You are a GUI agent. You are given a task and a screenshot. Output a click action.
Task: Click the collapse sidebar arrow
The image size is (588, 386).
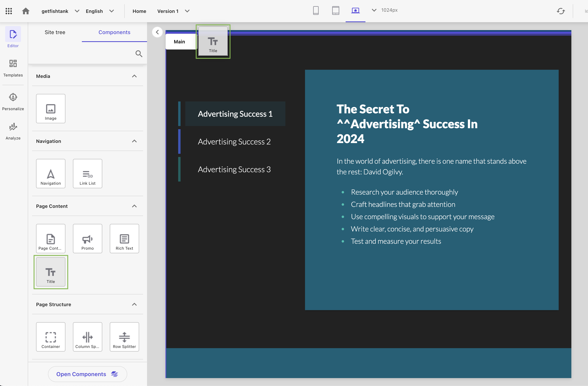pos(157,32)
